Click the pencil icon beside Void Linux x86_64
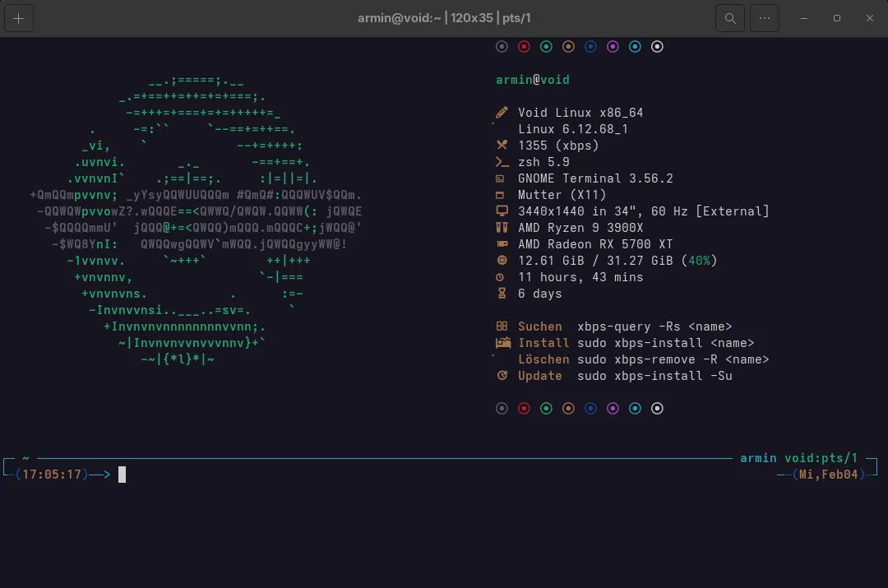 pyautogui.click(x=502, y=113)
